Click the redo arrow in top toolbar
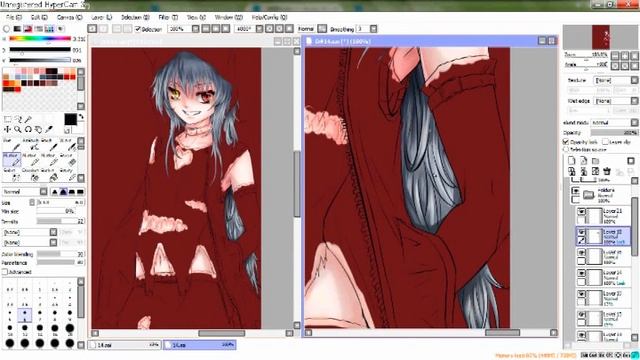Viewport: 640px width, 360px height. coord(103,29)
